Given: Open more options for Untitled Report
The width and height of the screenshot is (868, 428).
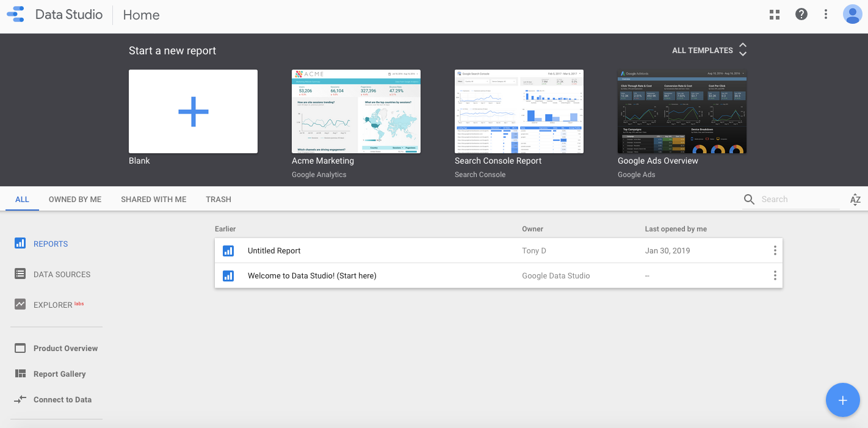Looking at the screenshot, I should point(775,250).
